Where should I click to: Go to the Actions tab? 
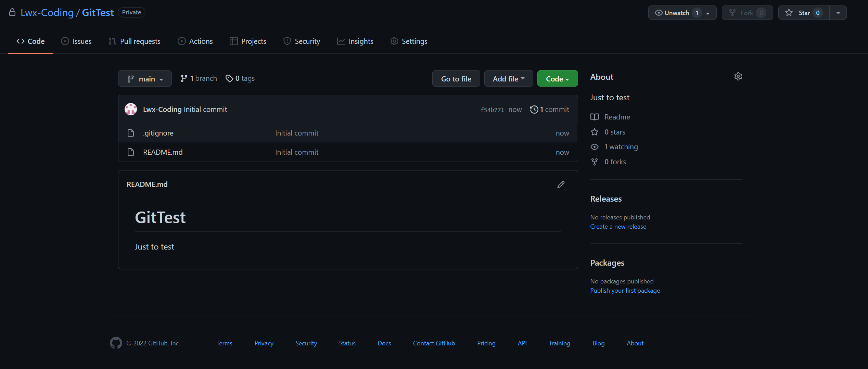tap(195, 41)
